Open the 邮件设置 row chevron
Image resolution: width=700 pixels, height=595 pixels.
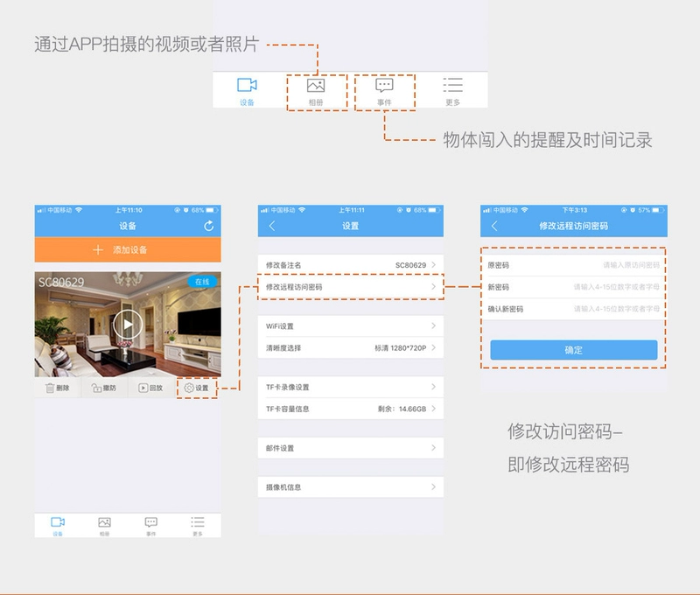(x=433, y=448)
